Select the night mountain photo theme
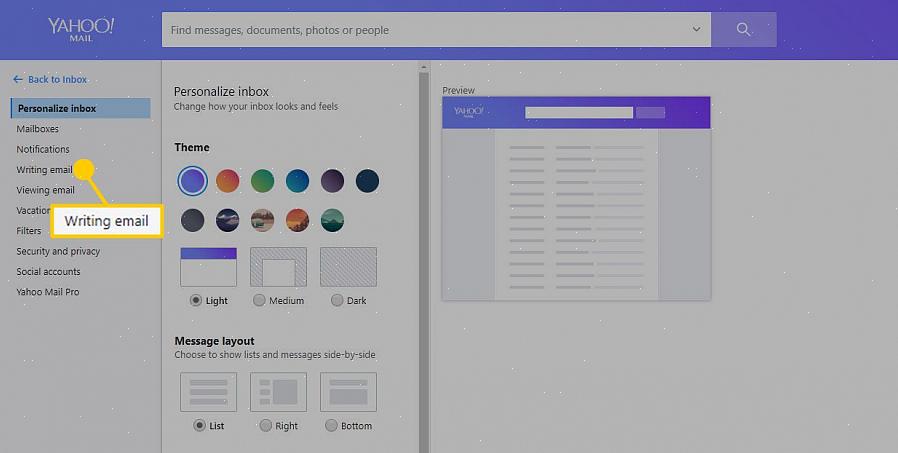 pyautogui.click(x=227, y=220)
